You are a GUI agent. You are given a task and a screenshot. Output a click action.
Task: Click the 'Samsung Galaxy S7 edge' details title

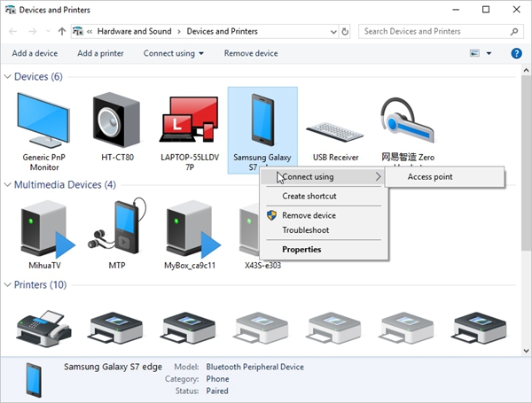pyautogui.click(x=113, y=367)
